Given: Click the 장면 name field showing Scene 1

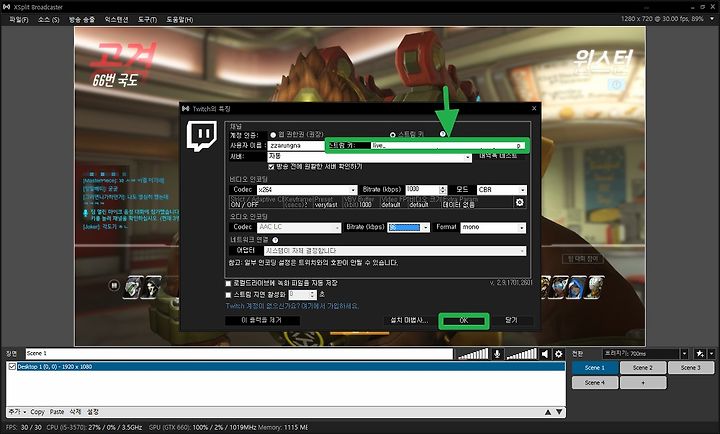Looking at the screenshot, I should click(x=239, y=354).
